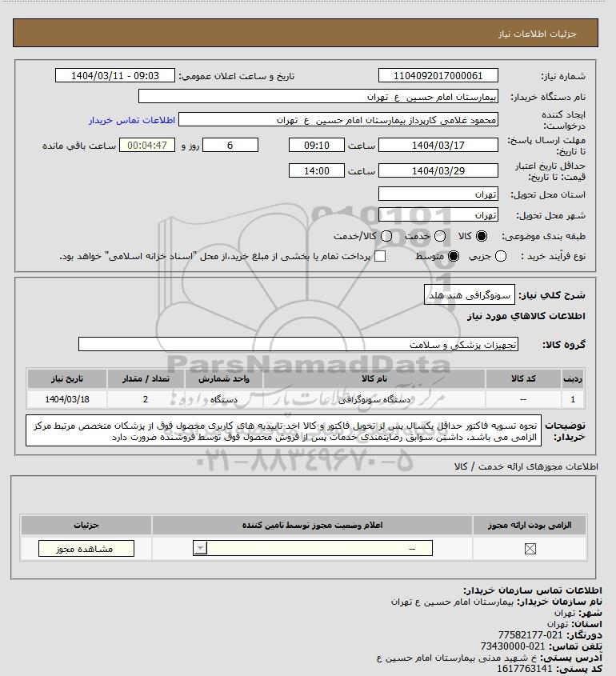Click the need date cell 1404/03/18
Screen dimensions: 616x676
[67, 399]
